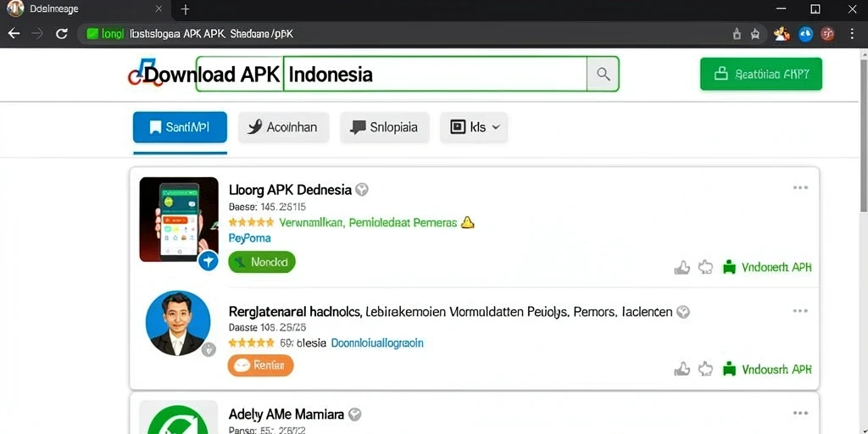Click the man's profile picture thumbnail
Screen dimensions: 868x434
point(178,323)
